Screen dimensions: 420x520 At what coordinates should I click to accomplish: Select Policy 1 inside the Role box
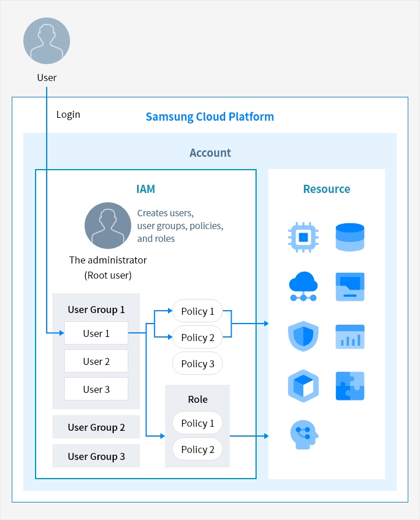tap(197, 423)
